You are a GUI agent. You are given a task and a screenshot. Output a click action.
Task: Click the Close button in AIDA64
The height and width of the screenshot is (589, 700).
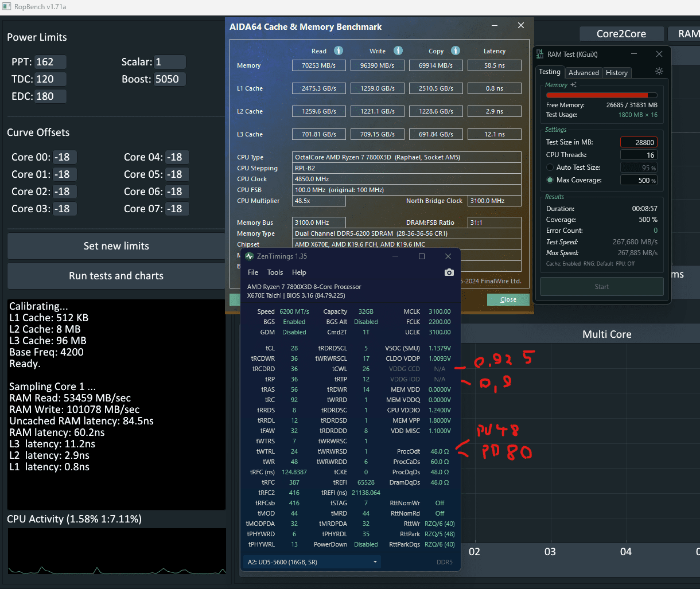point(508,299)
